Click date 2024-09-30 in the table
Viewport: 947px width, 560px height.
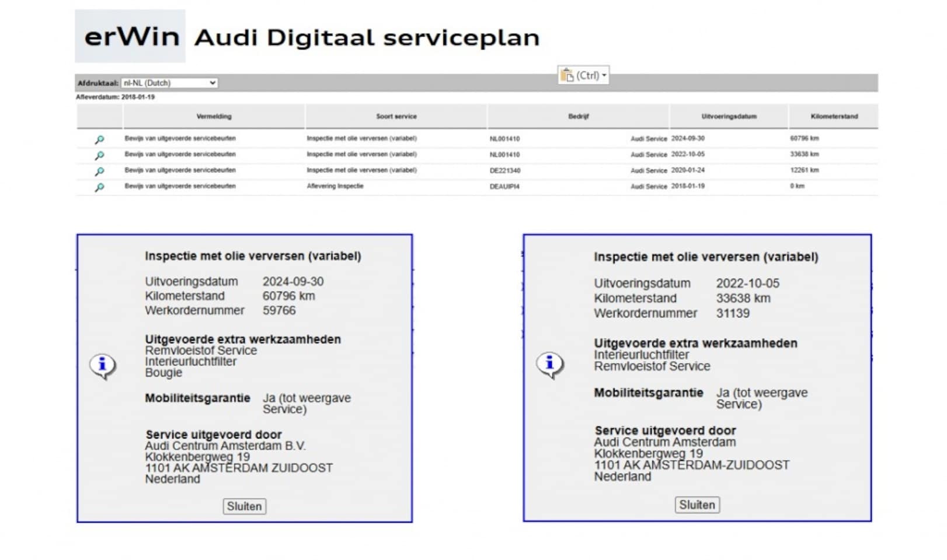pos(688,138)
